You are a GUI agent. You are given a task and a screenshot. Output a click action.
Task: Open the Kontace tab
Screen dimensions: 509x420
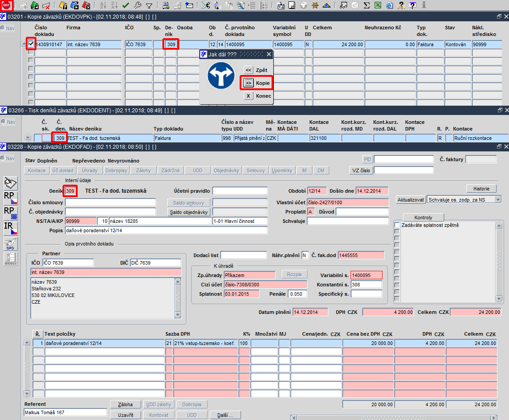pyautogui.click(x=37, y=170)
